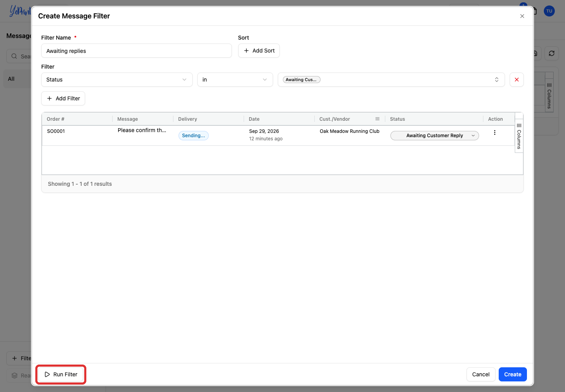Open the three-dot action menu for SO00001
The image size is (565, 392).
[x=495, y=132]
